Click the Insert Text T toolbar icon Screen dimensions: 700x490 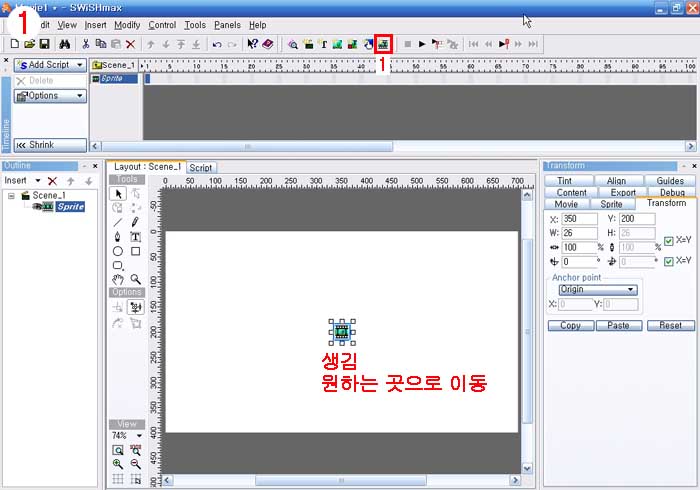coord(323,44)
